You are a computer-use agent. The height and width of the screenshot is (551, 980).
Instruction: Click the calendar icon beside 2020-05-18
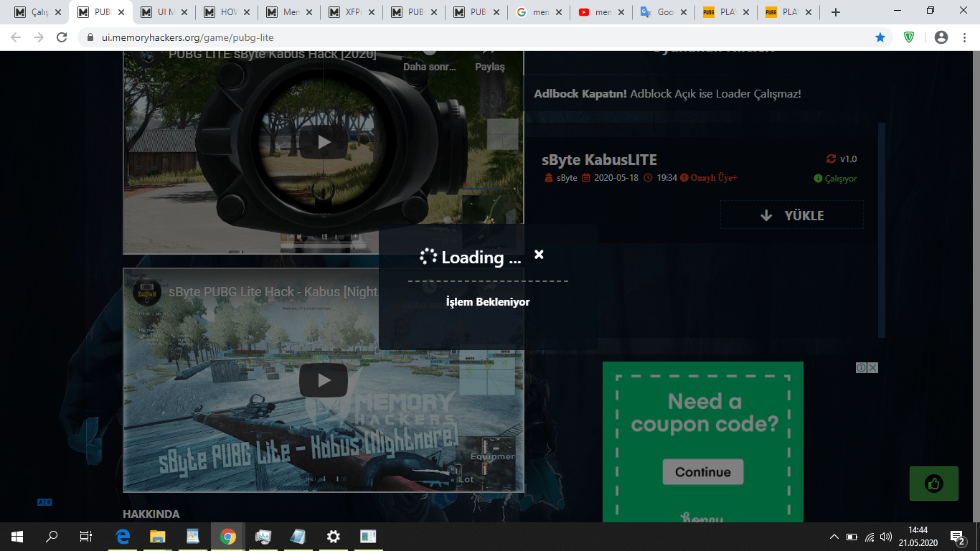pos(585,178)
